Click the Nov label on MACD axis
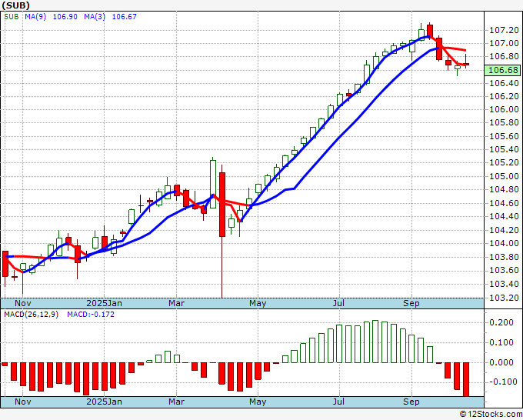The height and width of the screenshot is (420, 523). (23, 402)
